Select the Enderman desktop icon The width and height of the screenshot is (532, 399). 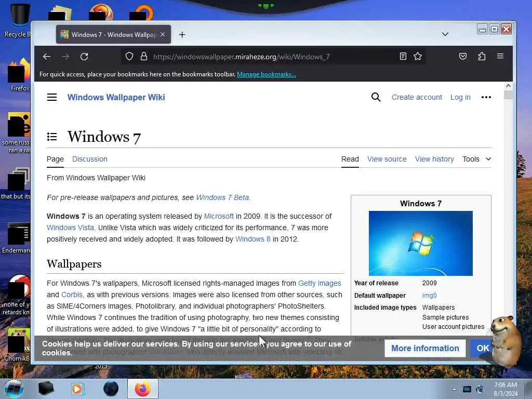point(16,238)
